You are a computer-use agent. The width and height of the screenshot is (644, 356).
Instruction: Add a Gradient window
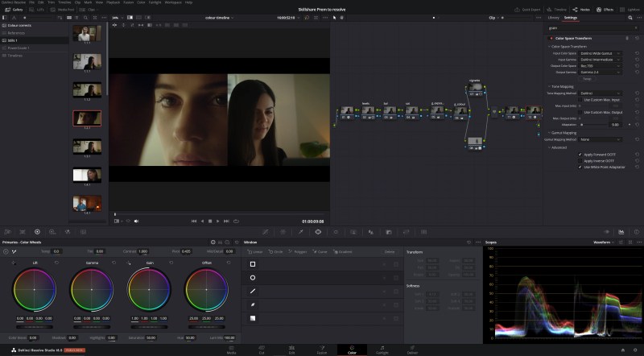(343, 251)
